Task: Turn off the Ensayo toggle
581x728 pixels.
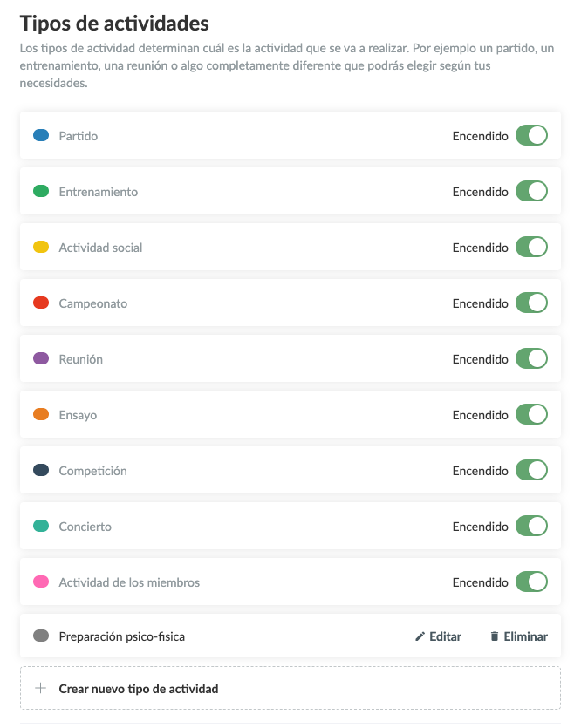Action: point(531,414)
